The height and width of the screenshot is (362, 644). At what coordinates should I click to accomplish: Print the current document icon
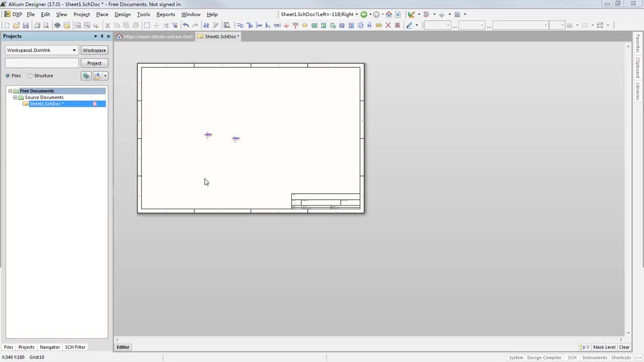tap(37, 25)
